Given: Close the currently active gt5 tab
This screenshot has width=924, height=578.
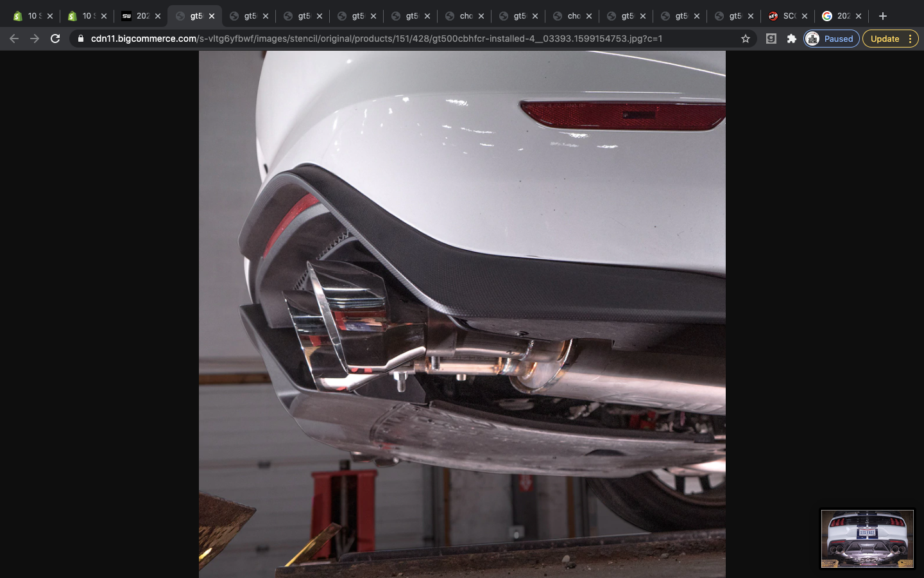Looking at the screenshot, I should click(212, 16).
